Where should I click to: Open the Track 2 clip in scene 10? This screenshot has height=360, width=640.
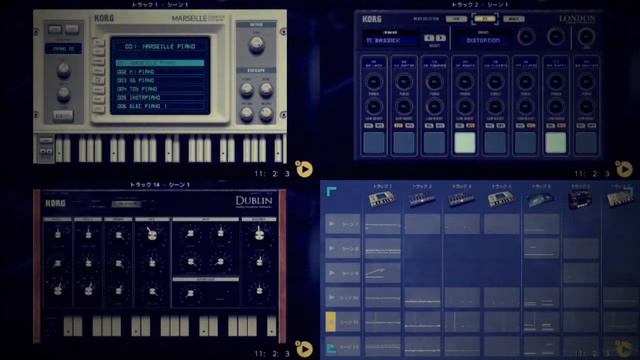(x=422, y=297)
